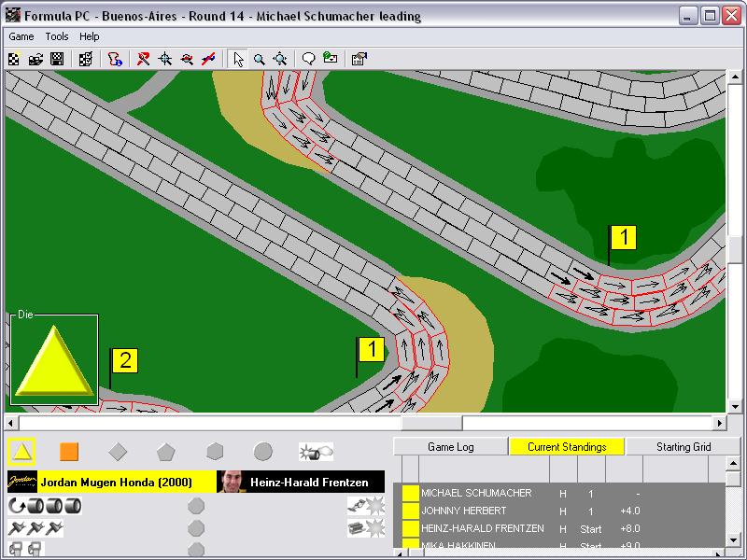Open the Game menu
Screen dimensions: 747x560
21,36
